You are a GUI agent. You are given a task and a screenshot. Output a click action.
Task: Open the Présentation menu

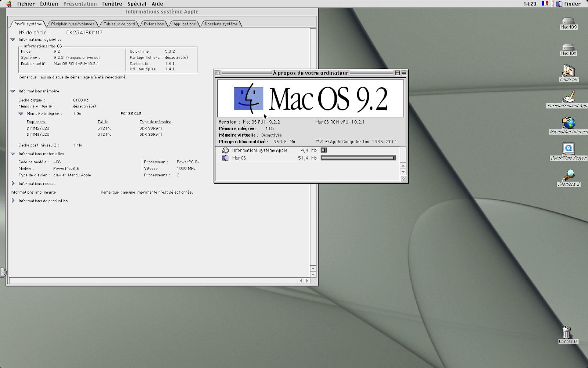point(80,4)
